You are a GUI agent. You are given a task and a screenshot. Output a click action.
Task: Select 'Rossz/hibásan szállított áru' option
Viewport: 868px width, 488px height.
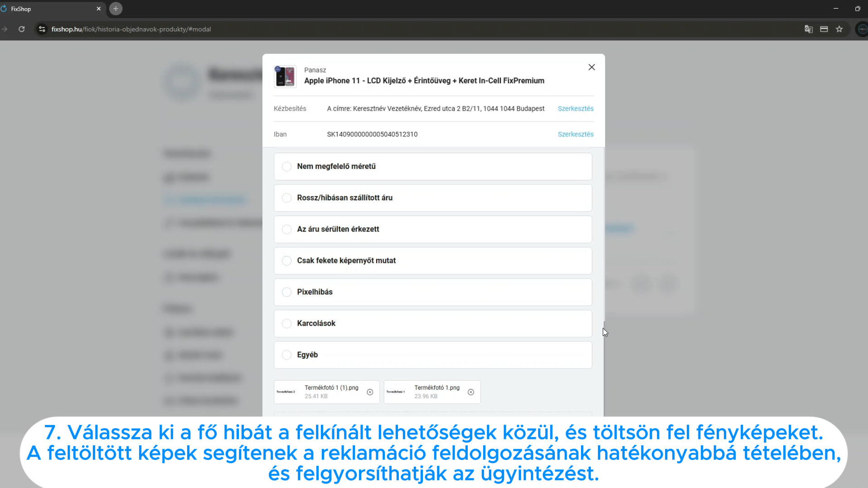[286, 198]
